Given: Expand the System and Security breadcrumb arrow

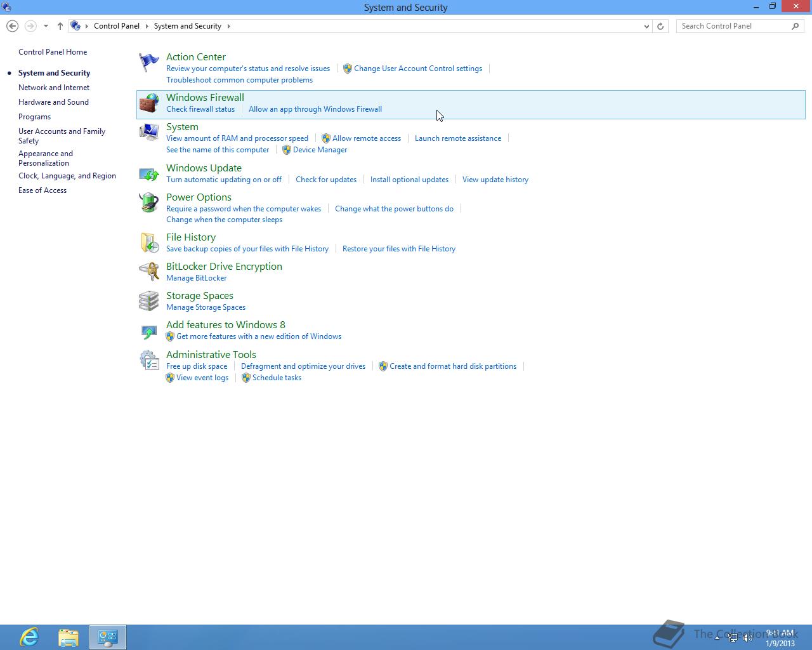Looking at the screenshot, I should 229,26.
